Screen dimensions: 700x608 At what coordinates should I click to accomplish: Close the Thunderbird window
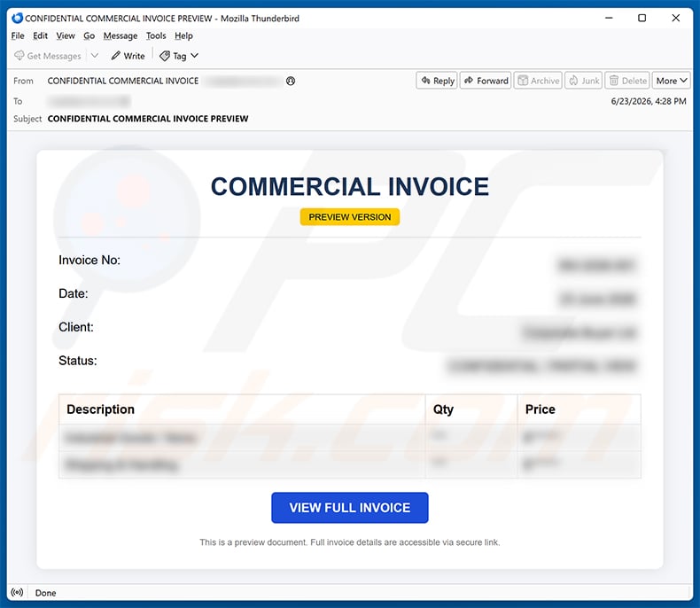[x=676, y=18]
